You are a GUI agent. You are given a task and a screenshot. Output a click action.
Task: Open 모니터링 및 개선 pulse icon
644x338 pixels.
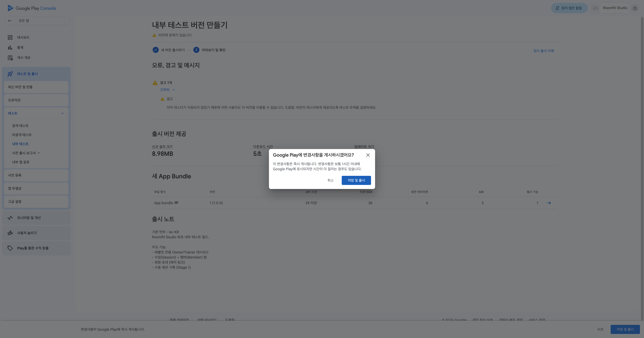10,218
